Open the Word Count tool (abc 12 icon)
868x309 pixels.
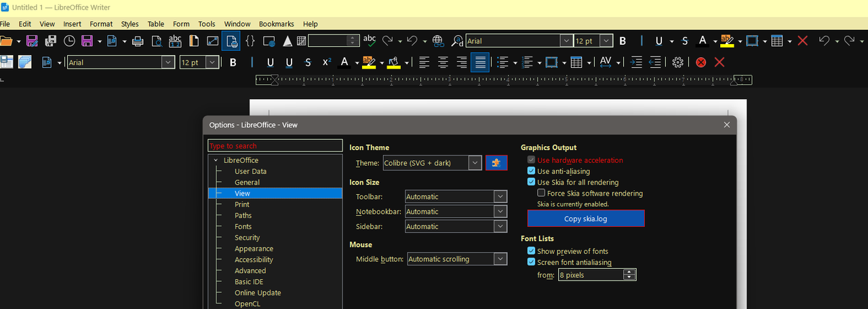(175, 41)
